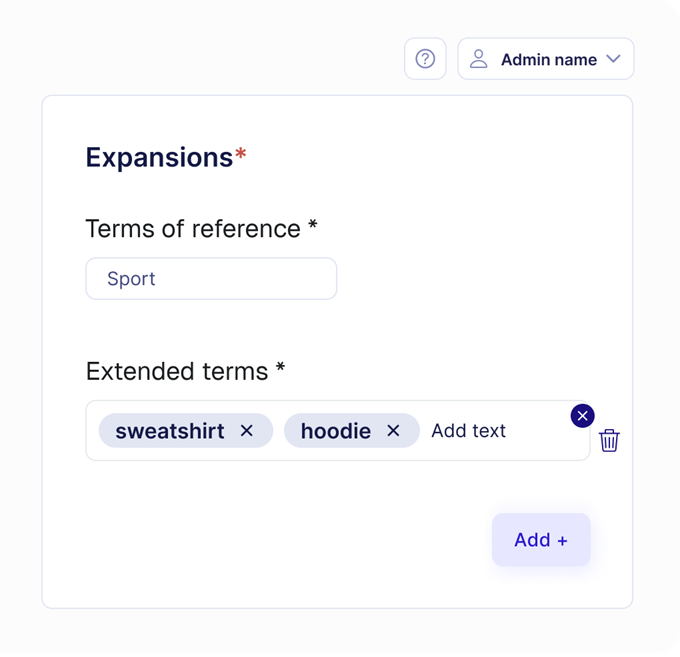Open the help question mark icon
This screenshot has width=680, height=657.
[x=425, y=59]
